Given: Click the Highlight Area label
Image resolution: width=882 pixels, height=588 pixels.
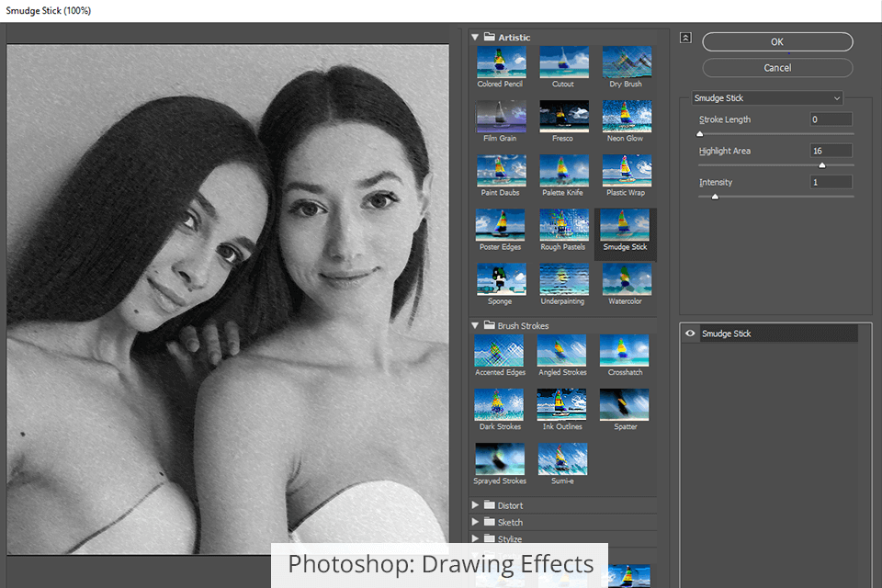Looking at the screenshot, I should point(725,151).
